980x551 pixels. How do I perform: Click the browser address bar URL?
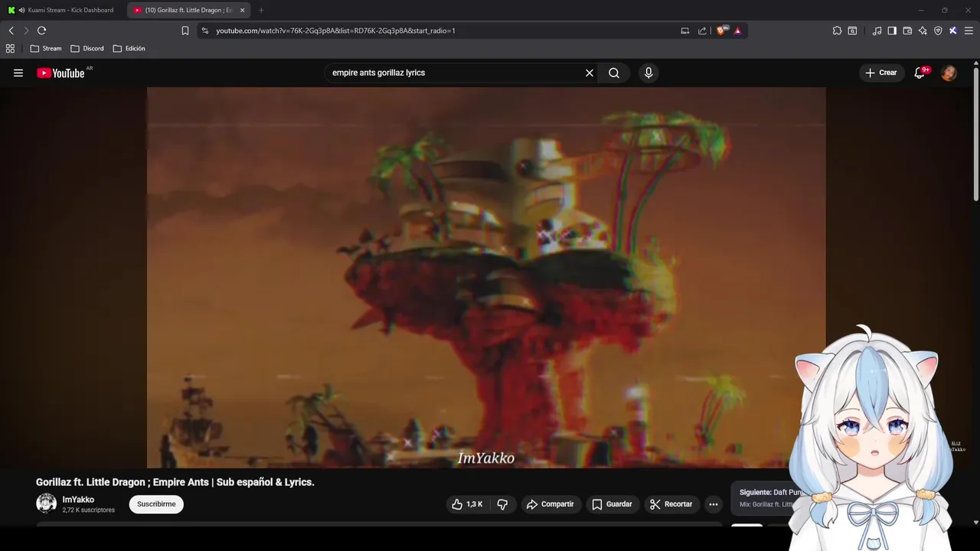pyautogui.click(x=335, y=31)
